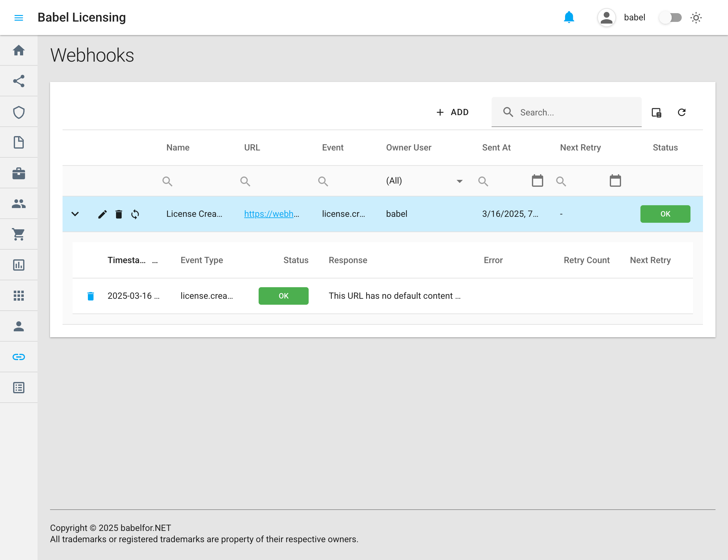This screenshot has height=560, width=728.
Task: Click the notification bell icon
Action: [x=569, y=17]
